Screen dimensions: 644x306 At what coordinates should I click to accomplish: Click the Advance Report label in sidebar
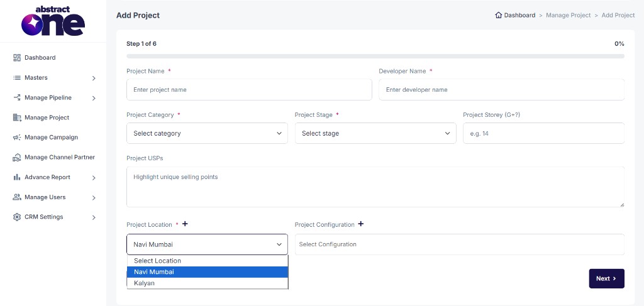coord(47,177)
